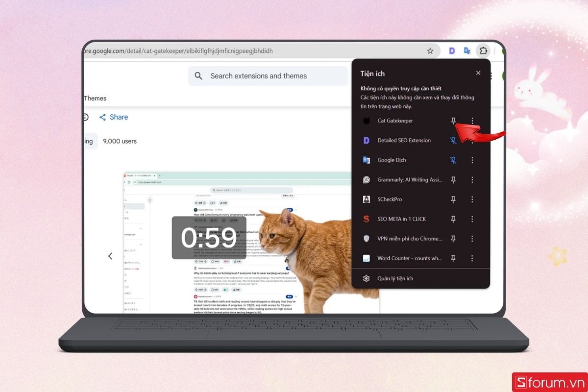Click the Tiện ích panel heading
Image resolution: width=588 pixels, height=392 pixels.
pyautogui.click(x=372, y=73)
